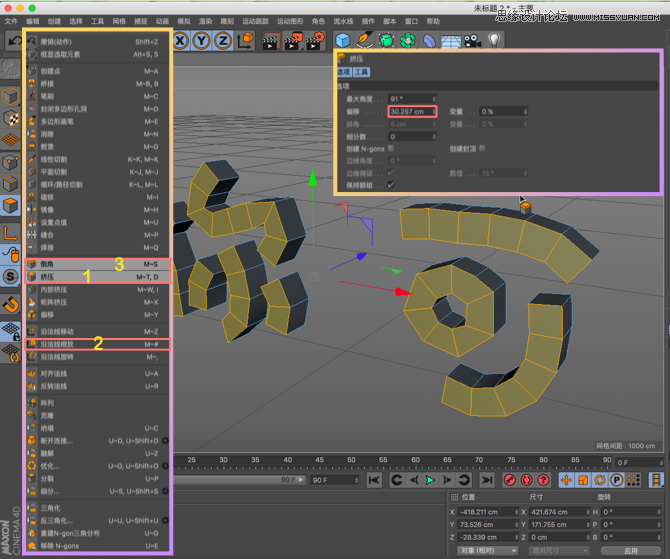Screen dimensions: 670x559
Task: Open options gear beside 优化
Action: 165,466
